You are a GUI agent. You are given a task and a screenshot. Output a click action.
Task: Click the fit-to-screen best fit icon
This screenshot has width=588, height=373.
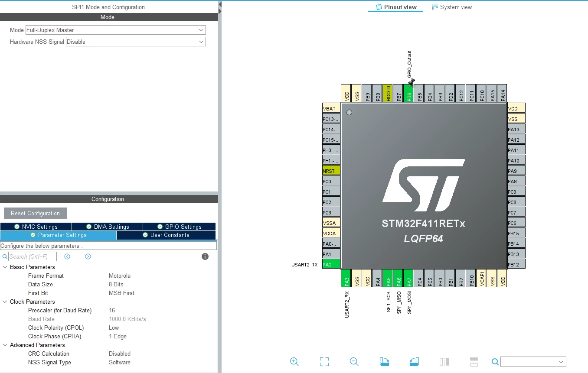tap(324, 362)
